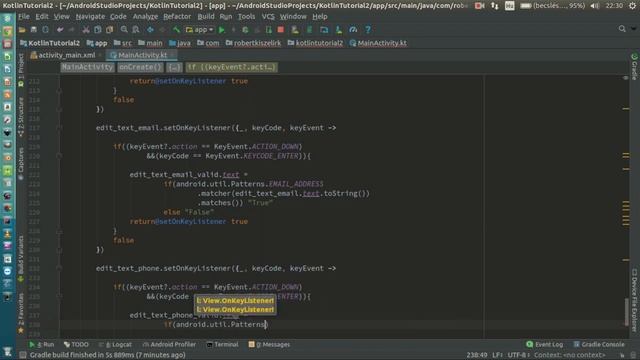Click the profiler gauge toolbar icon

click(x=353, y=30)
